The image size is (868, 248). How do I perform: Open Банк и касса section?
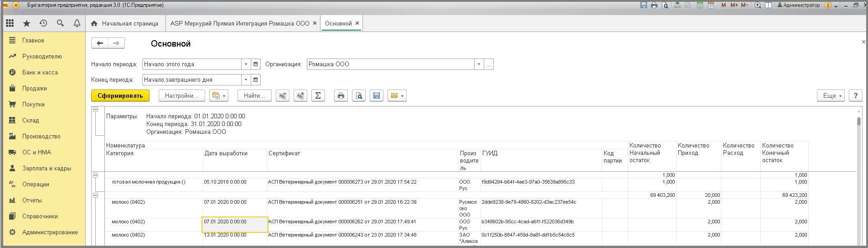[44, 72]
